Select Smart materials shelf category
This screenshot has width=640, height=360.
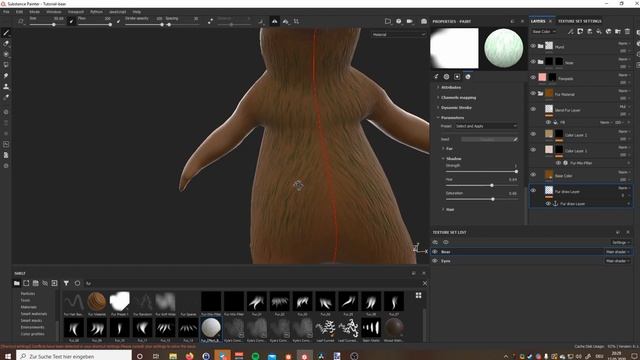pyautogui.click(x=34, y=314)
